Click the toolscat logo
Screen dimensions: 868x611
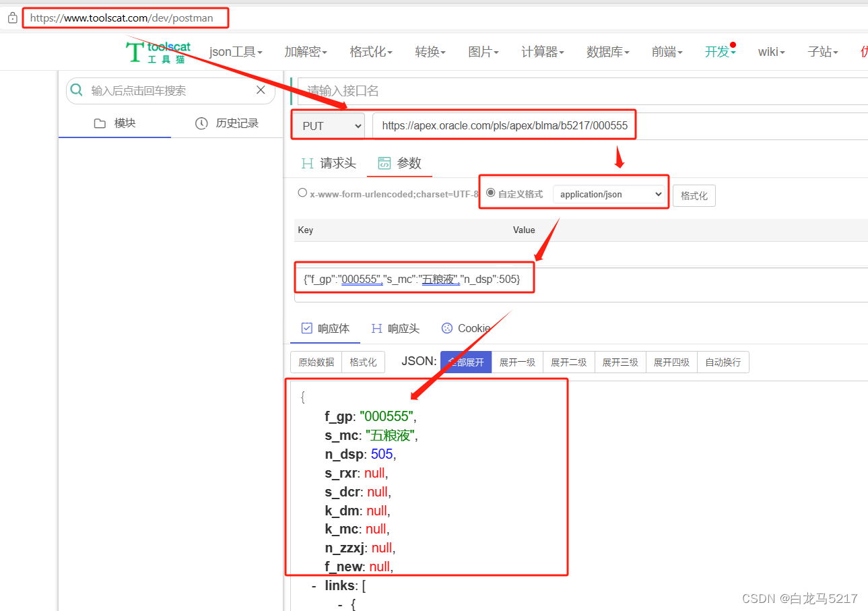click(158, 52)
